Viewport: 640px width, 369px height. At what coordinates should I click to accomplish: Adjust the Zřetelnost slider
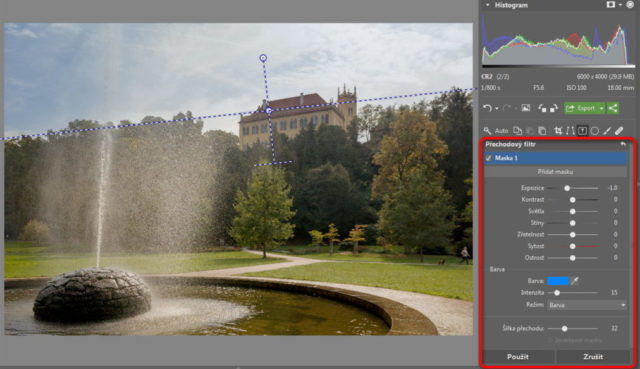coord(572,234)
